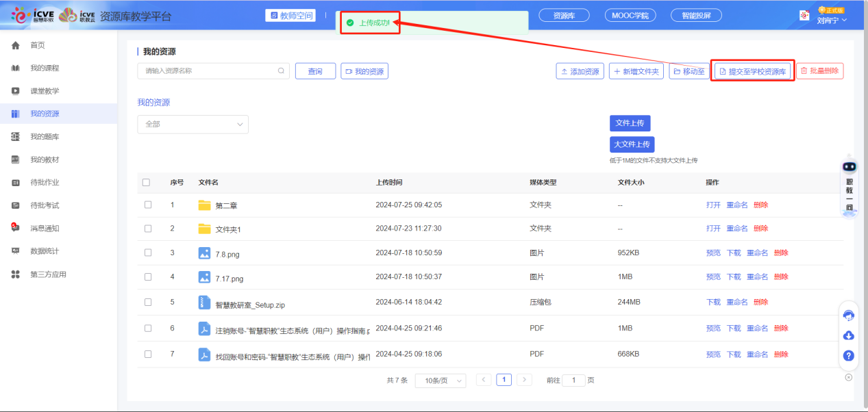Screen dimensions: 868x412
Task: Click the floating help question mark icon
Action: (848, 356)
